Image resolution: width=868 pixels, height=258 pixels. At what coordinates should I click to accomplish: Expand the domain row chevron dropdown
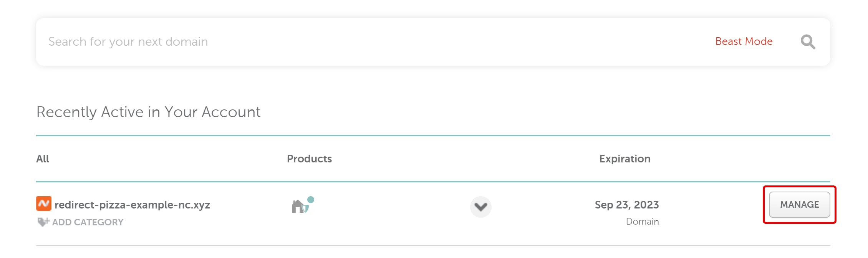(480, 207)
